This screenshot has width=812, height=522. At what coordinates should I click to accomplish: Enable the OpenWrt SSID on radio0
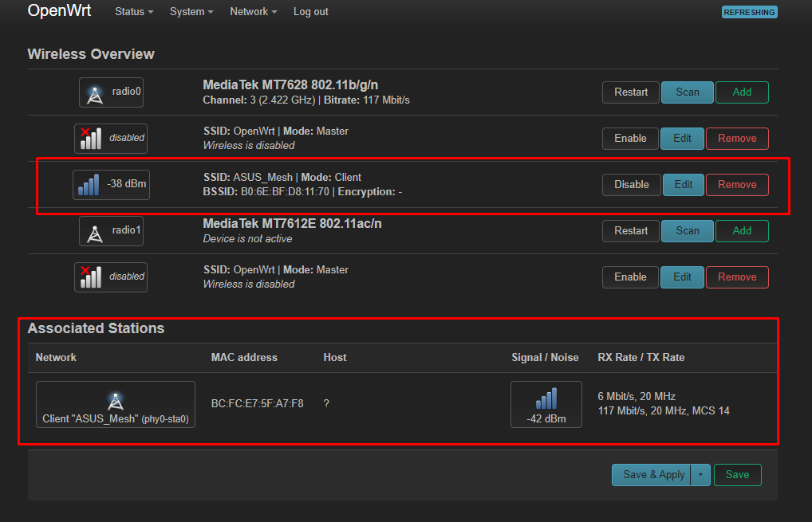[630, 138]
